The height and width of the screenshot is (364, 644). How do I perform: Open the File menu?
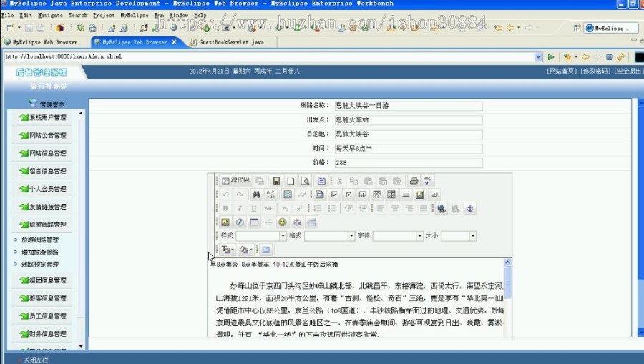coord(8,15)
